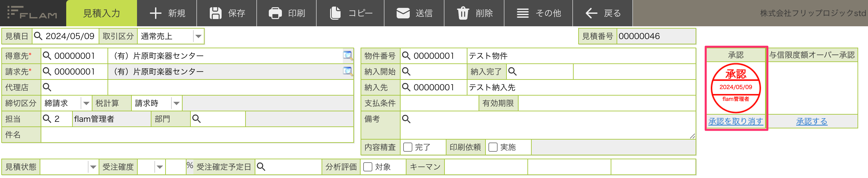Open the 取引区分 dropdown
Image resolution: width=868 pixels, height=178 pixels.
(x=198, y=36)
